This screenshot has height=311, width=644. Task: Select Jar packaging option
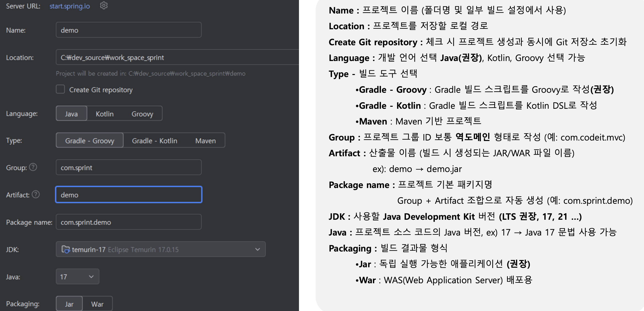[69, 304]
